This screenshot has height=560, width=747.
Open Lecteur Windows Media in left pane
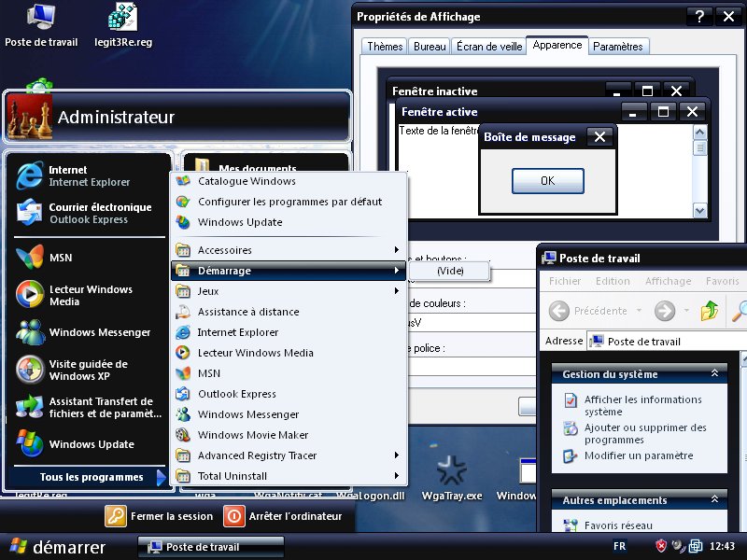point(31,295)
